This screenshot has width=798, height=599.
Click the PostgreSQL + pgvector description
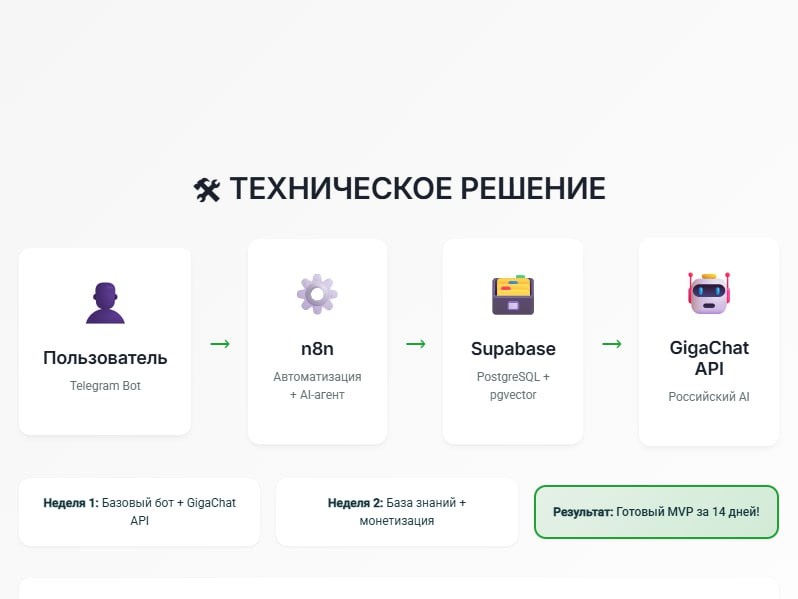click(513, 386)
